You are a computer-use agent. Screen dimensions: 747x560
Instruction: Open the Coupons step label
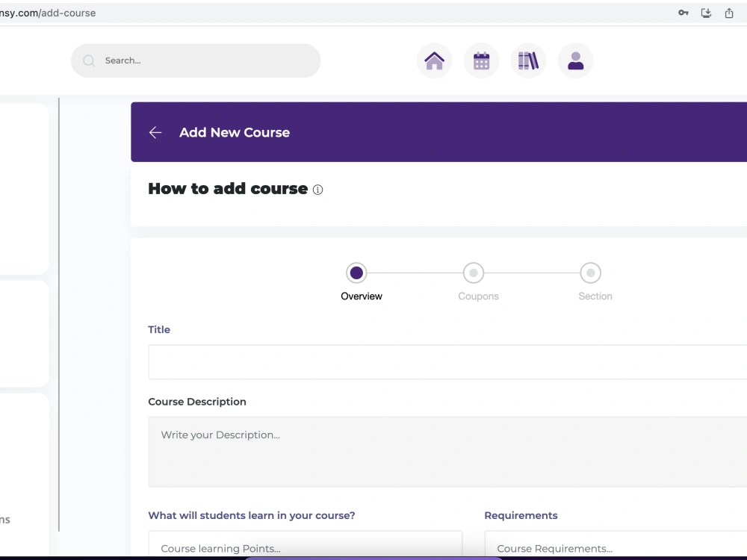[x=478, y=296]
